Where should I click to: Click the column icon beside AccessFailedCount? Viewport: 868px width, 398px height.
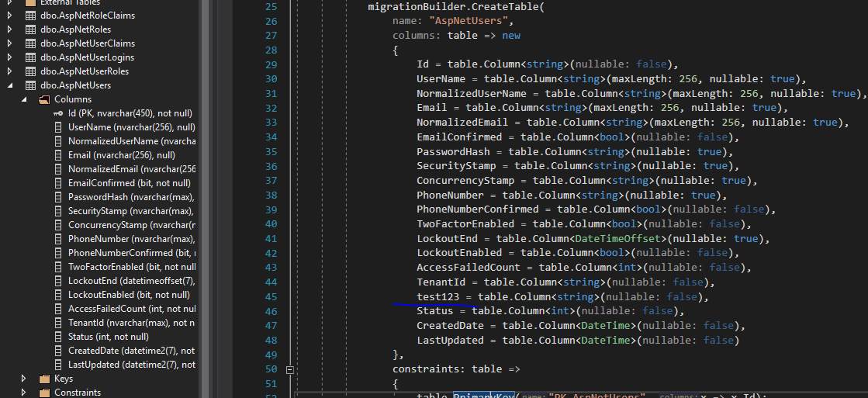point(58,309)
